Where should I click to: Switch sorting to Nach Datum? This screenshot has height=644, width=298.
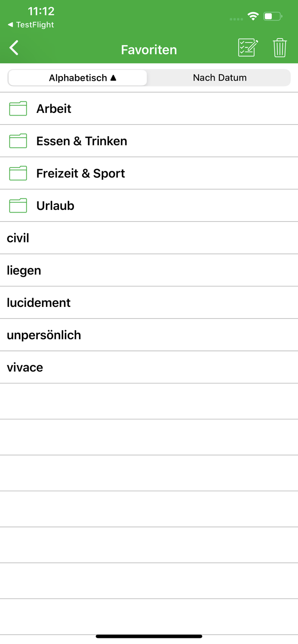point(219,78)
